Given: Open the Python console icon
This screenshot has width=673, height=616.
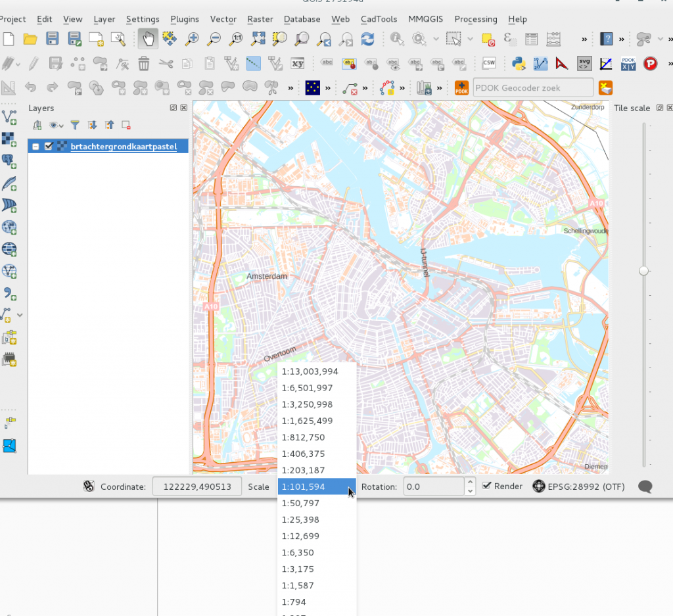Looking at the screenshot, I should (x=519, y=64).
